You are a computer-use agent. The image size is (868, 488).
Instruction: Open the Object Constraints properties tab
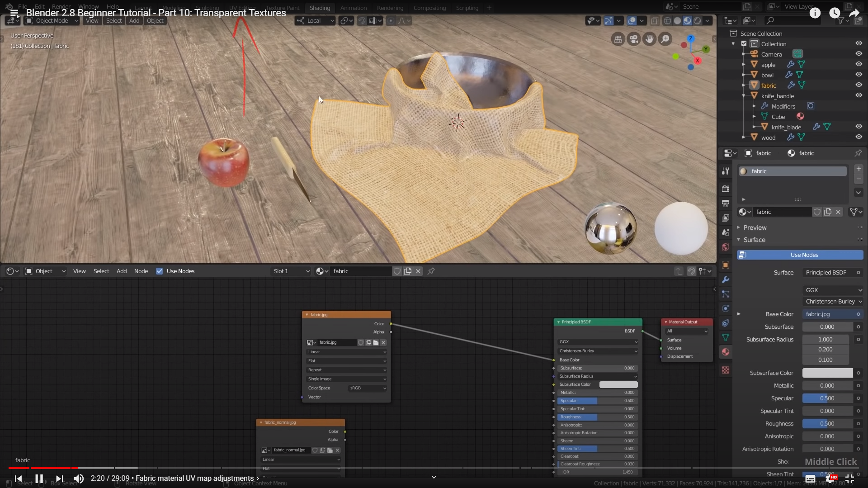726,323
